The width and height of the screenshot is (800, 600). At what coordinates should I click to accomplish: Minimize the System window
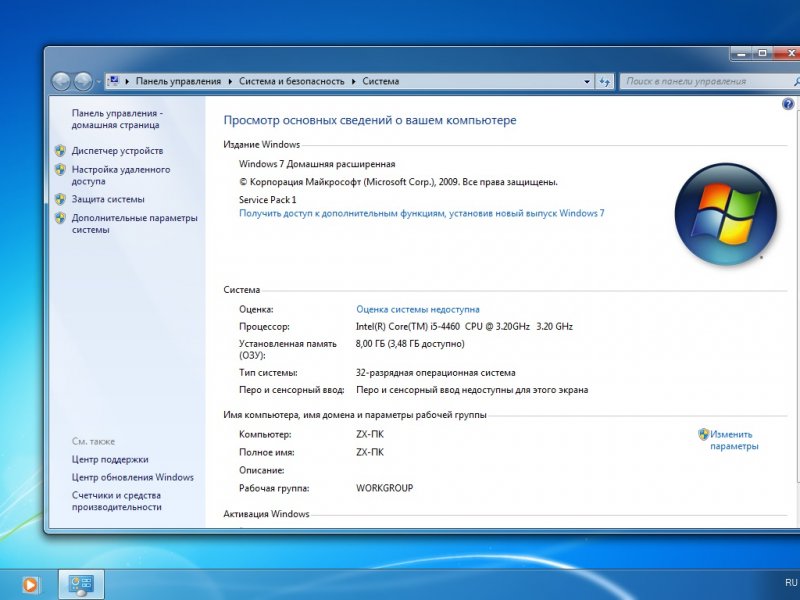pos(741,53)
